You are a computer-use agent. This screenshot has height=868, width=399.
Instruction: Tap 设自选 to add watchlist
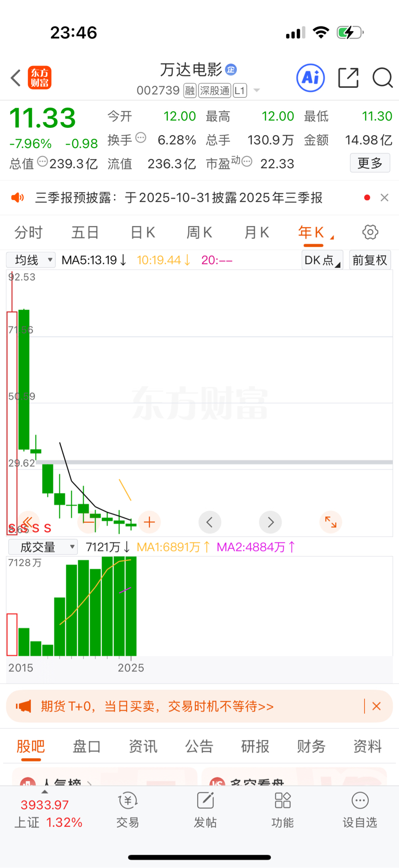pos(360,810)
